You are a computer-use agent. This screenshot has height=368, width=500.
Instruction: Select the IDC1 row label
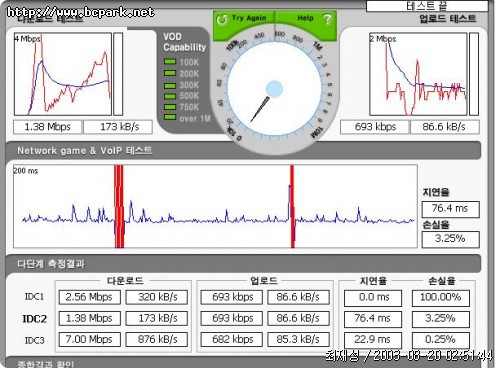point(34,297)
